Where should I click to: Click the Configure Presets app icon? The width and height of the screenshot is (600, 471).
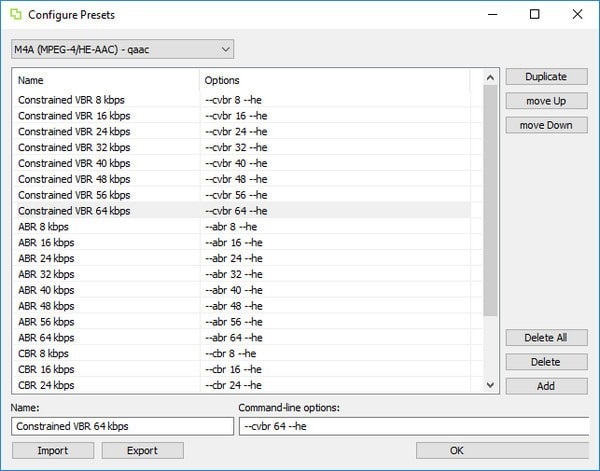pos(13,14)
